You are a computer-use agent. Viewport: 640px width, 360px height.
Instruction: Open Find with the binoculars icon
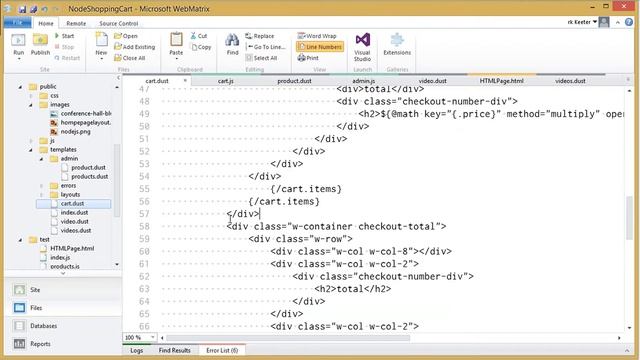coord(232,41)
